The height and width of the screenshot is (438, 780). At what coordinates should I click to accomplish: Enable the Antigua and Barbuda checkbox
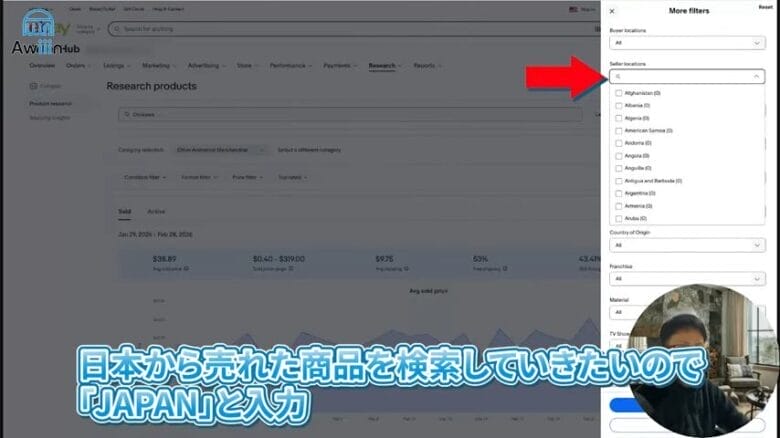(618, 181)
